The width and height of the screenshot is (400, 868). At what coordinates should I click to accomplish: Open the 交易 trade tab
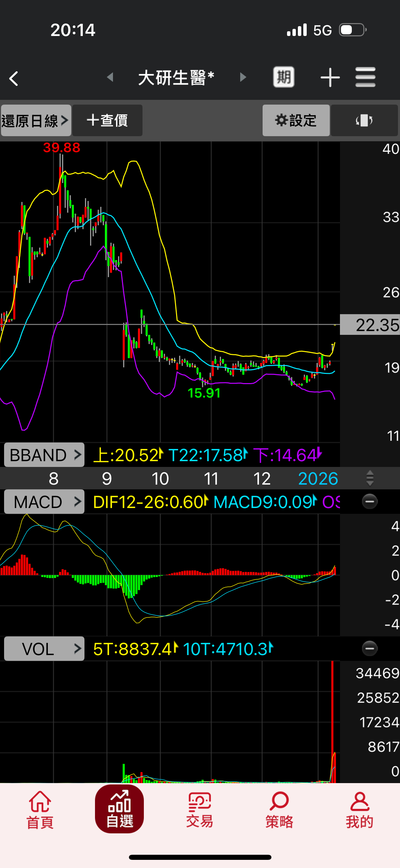coord(199,810)
